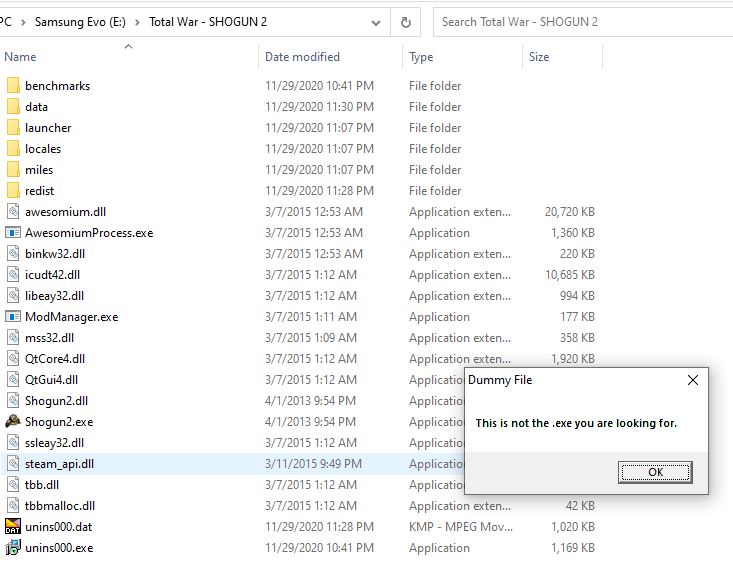Open the address bar history dropdown

375,21
